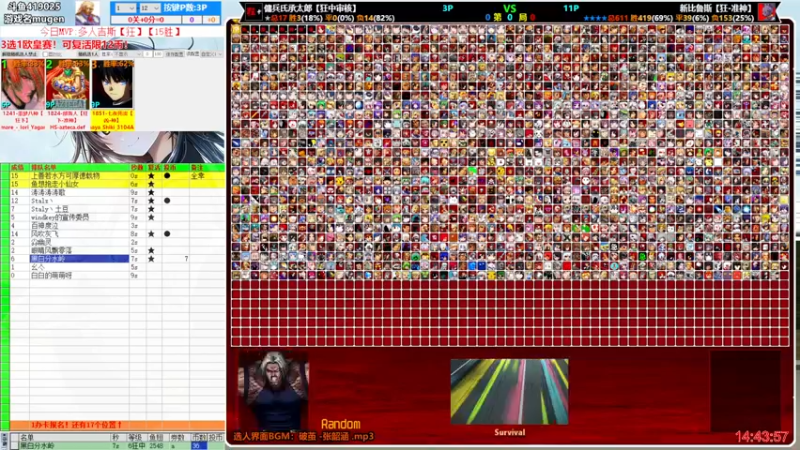The image size is (800, 450).
Task: Open the 自定义 dropdown
Action: click(x=211, y=54)
